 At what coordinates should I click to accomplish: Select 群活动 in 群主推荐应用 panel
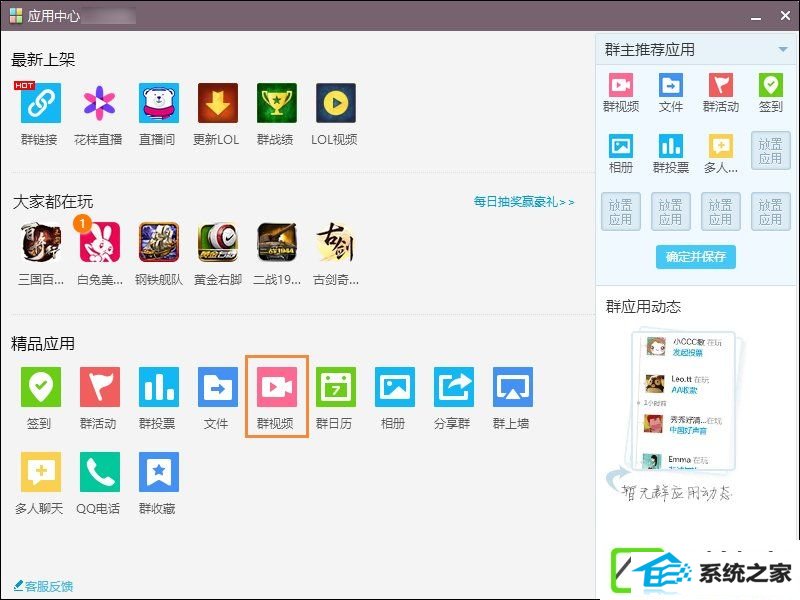click(721, 85)
